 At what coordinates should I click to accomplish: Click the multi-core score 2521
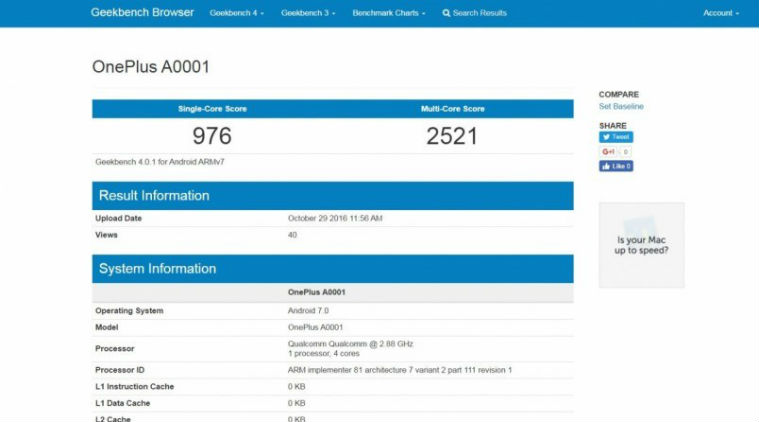click(x=452, y=136)
